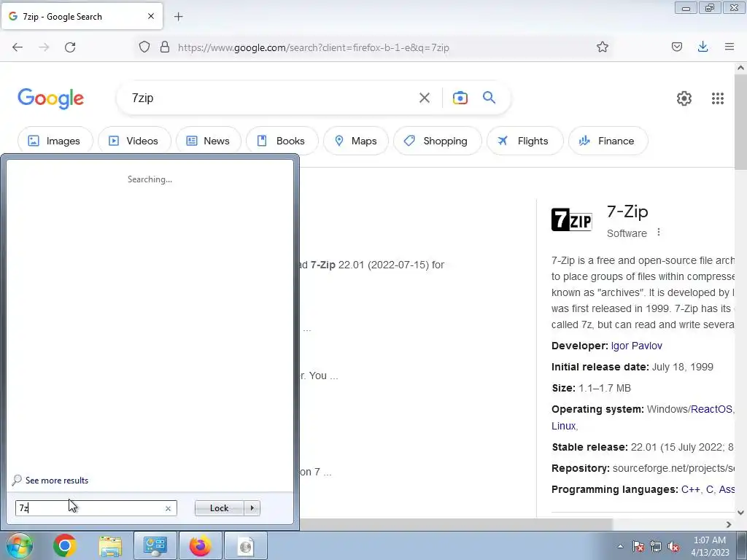Open the disc installer taskbar item
The width and height of the screenshot is (747, 560).
click(x=245, y=545)
